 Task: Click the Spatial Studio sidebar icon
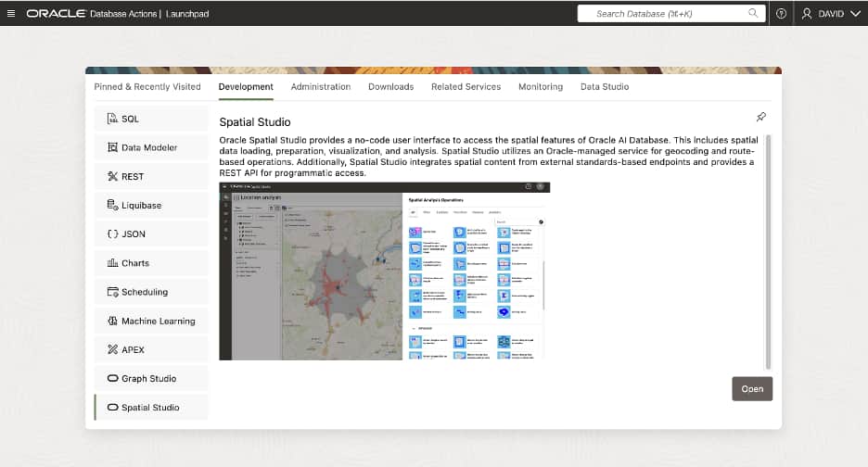112,407
